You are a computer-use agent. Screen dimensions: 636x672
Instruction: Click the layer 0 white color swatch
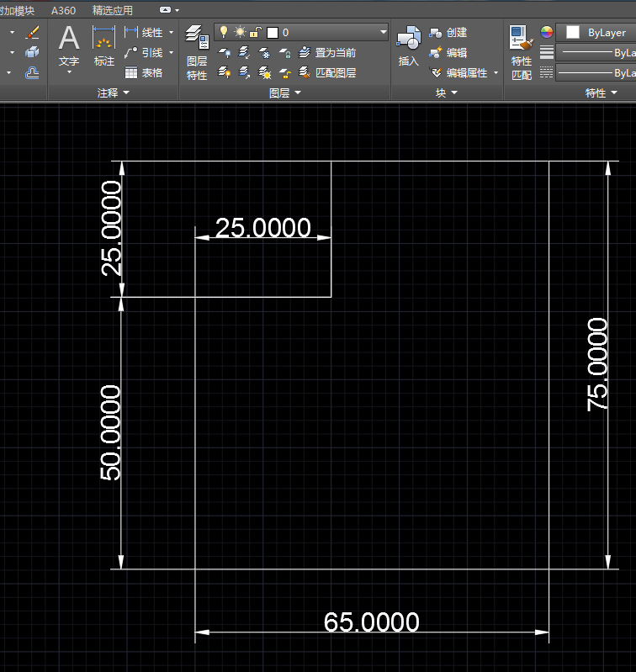pos(273,33)
